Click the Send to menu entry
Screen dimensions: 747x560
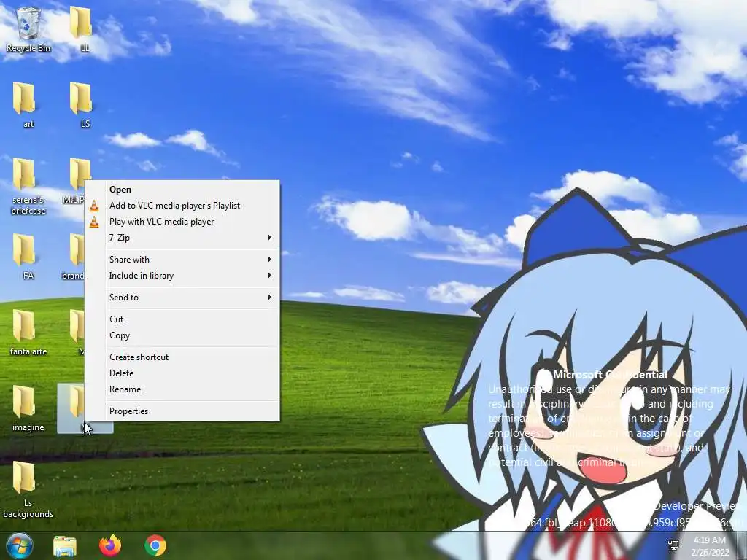coord(182,297)
